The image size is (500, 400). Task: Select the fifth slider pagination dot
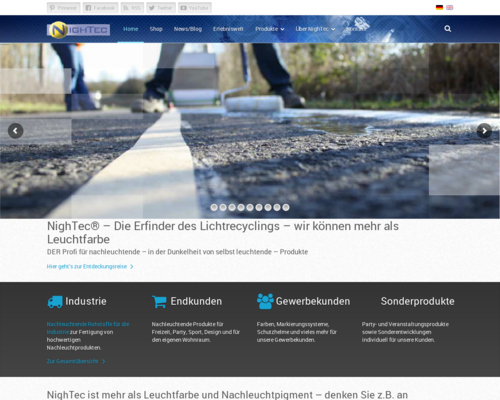pos(250,207)
